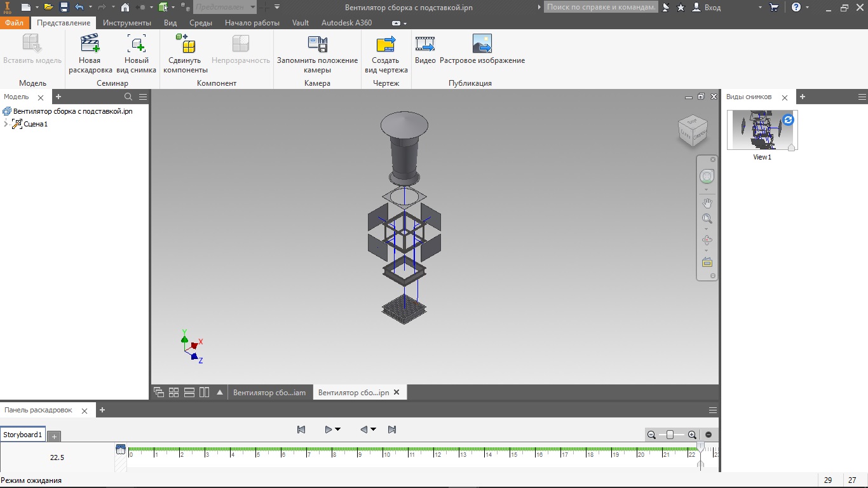The height and width of the screenshot is (488, 868).
Task: Jump to storyboard start
Action: click(301, 430)
